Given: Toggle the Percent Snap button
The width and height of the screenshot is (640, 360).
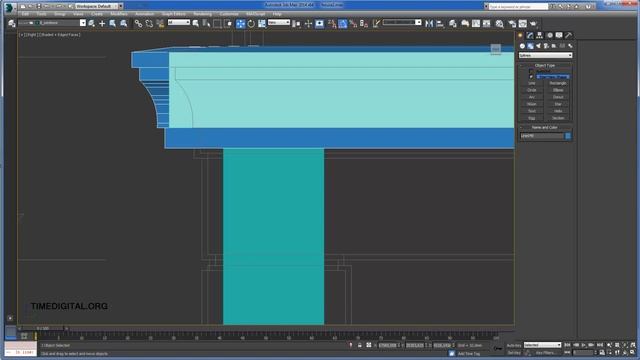Looking at the screenshot, I should coord(353,24).
